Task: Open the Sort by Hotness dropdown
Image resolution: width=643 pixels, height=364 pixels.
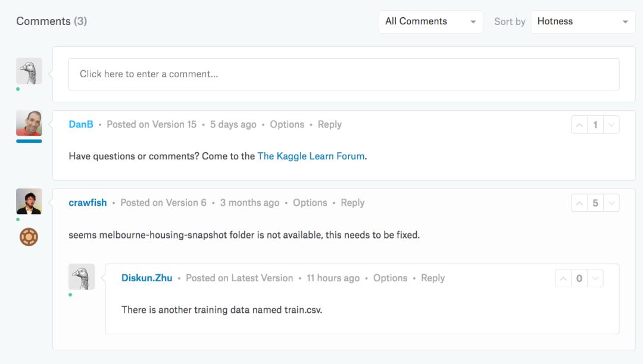Action: [x=583, y=21]
